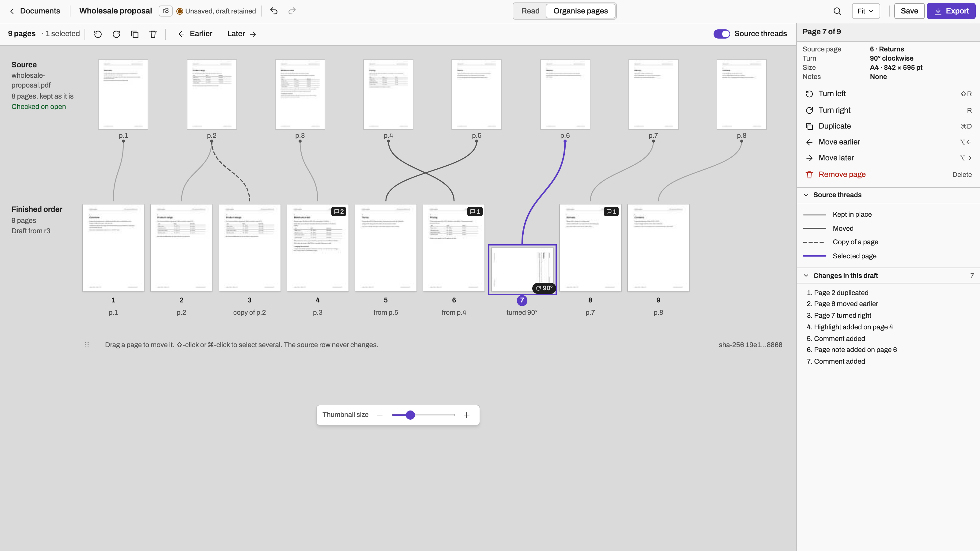Choose Turn right in the page panel
The height and width of the screenshot is (551, 980).
[x=888, y=110]
